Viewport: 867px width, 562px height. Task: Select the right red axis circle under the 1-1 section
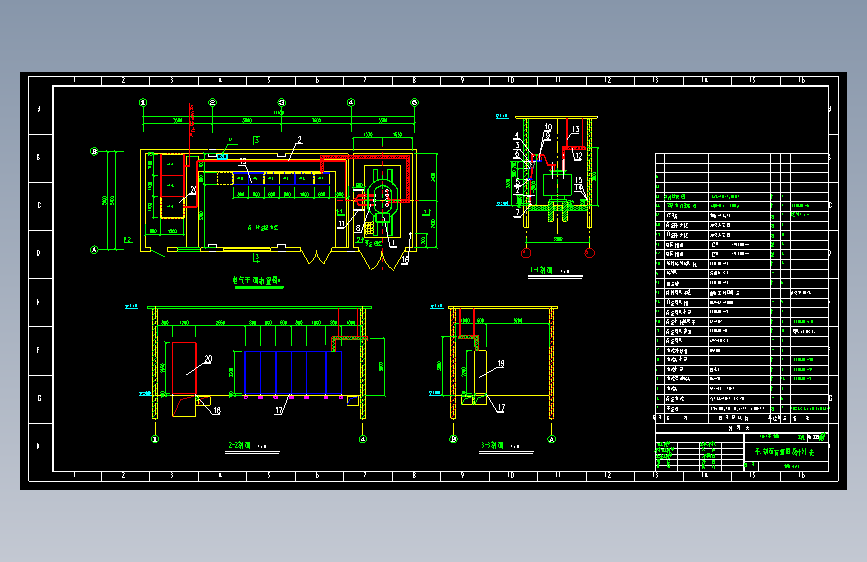[589, 253]
